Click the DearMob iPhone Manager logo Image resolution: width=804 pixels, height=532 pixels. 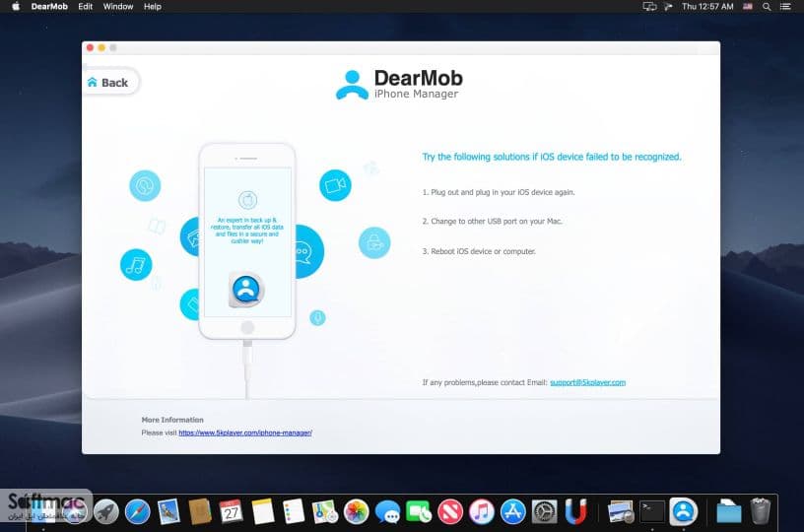click(x=399, y=85)
